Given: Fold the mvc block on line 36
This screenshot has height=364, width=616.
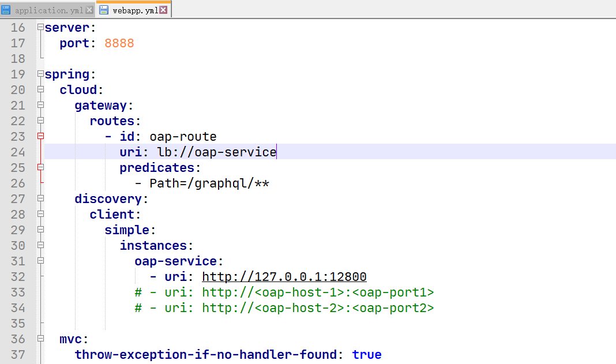Looking at the screenshot, I should tap(40, 339).
